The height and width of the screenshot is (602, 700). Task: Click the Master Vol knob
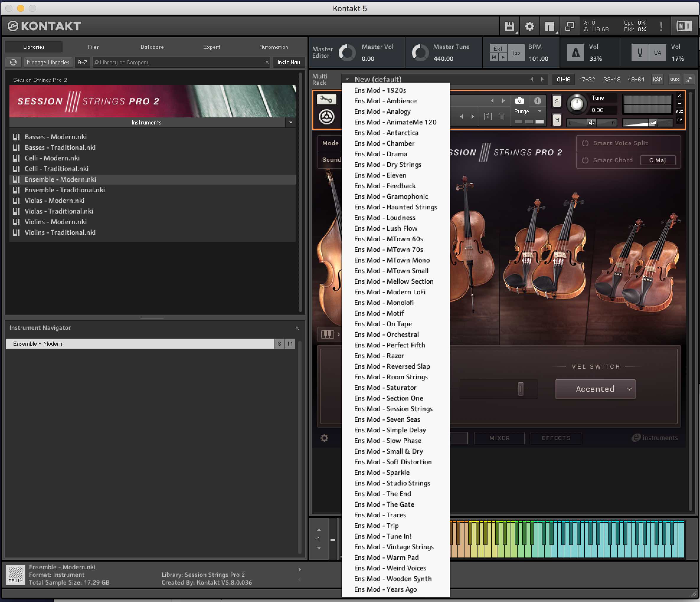pos(347,53)
